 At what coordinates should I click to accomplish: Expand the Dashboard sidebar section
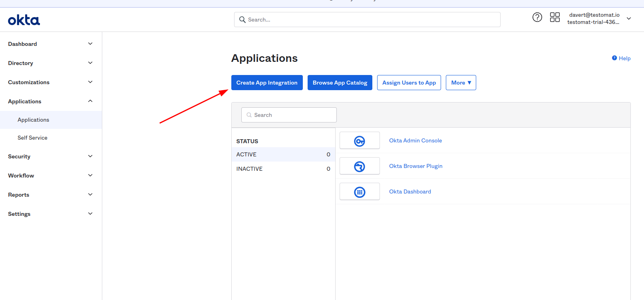pyautogui.click(x=90, y=44)
